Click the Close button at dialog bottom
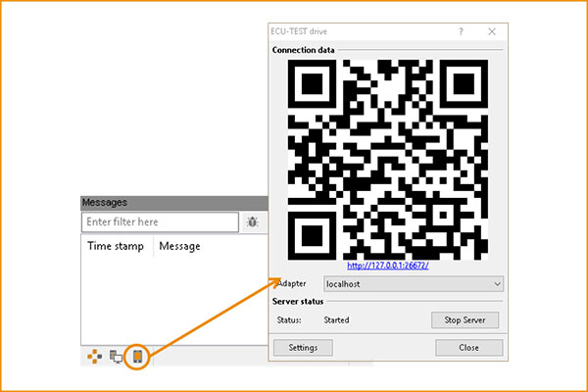Screen dimensions: 588x392 click(x=468, y=348)
